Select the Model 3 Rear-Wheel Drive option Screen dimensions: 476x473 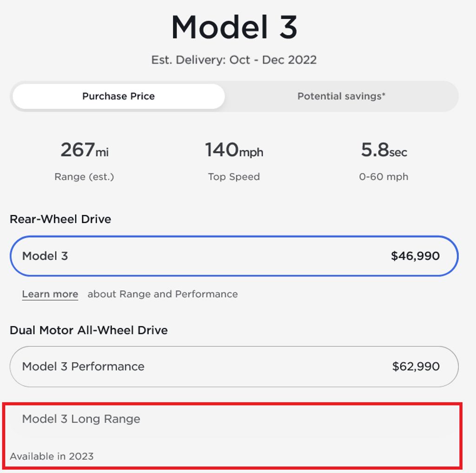tap(234, 256)
